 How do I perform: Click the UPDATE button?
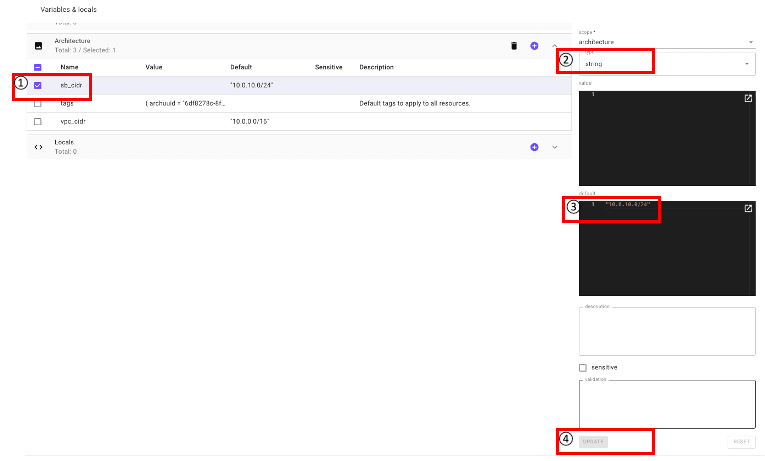pyautogui.click(x=593, y=441)
